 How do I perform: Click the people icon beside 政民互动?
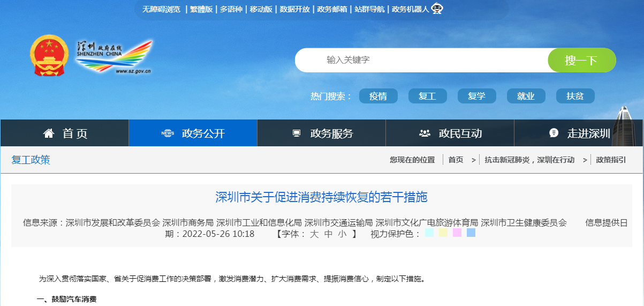point(425,133)
